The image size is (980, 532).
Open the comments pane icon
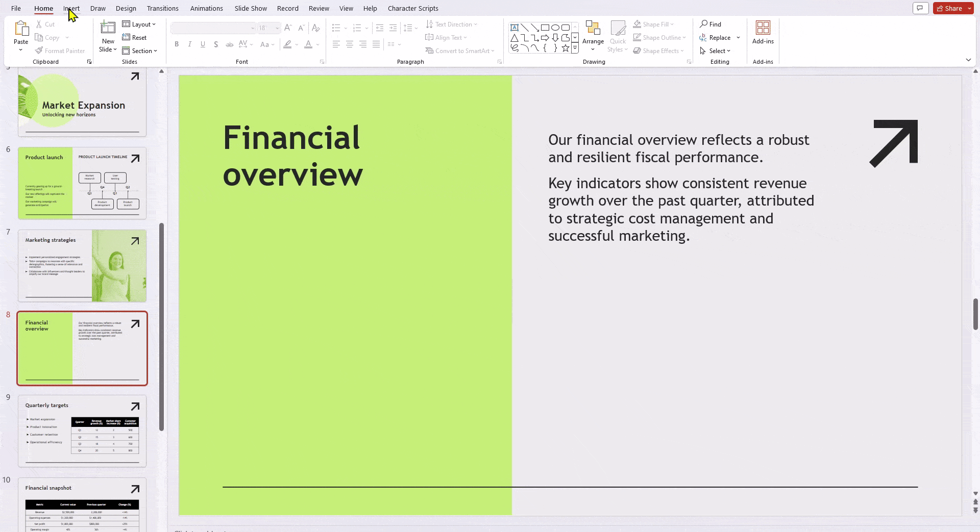click(920, 8)
